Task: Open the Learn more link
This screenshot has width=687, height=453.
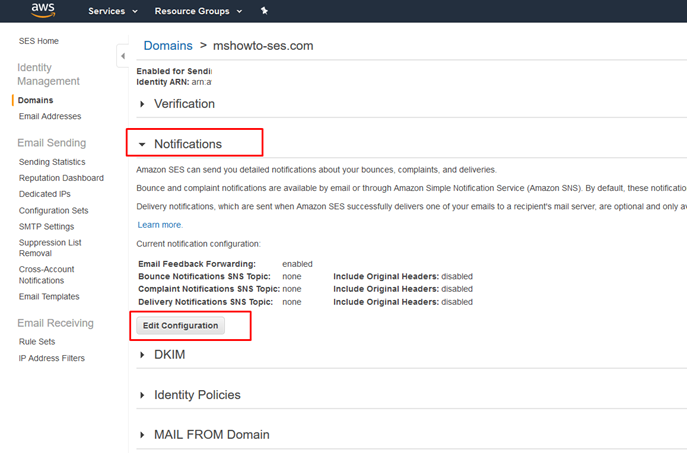Action: [160, 225]
